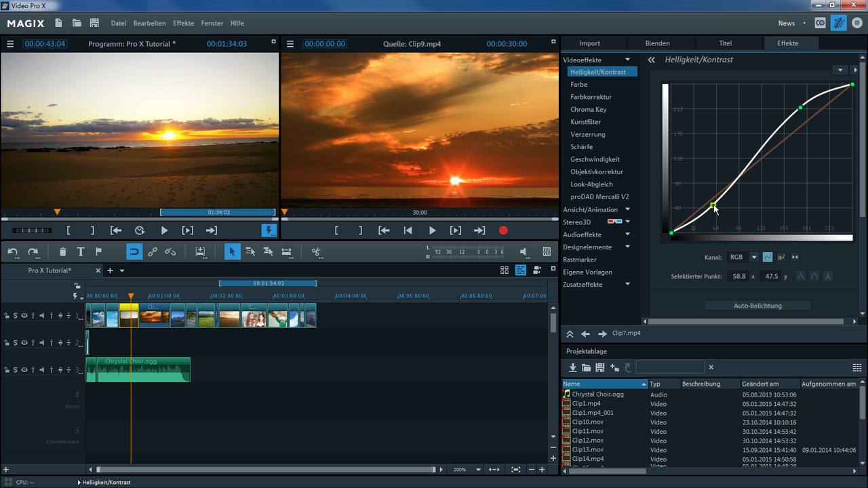Image resolution: width=868 pixels, height=488 pixels.
Task: Open the audio mixer icon at toolbar end
Action: [547, 251]
